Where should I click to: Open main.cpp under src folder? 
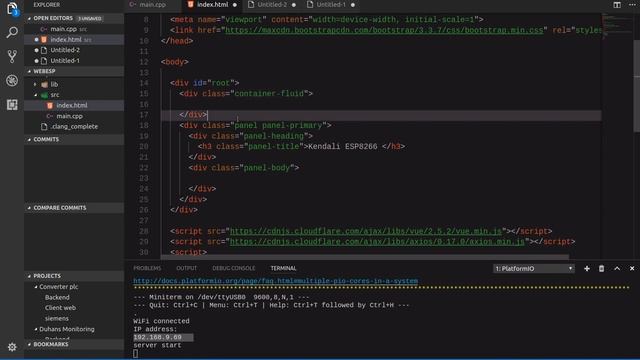point(74,116)
